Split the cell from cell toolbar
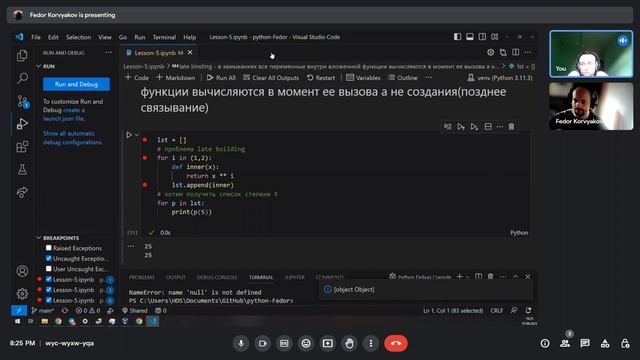 coord(488,127)
